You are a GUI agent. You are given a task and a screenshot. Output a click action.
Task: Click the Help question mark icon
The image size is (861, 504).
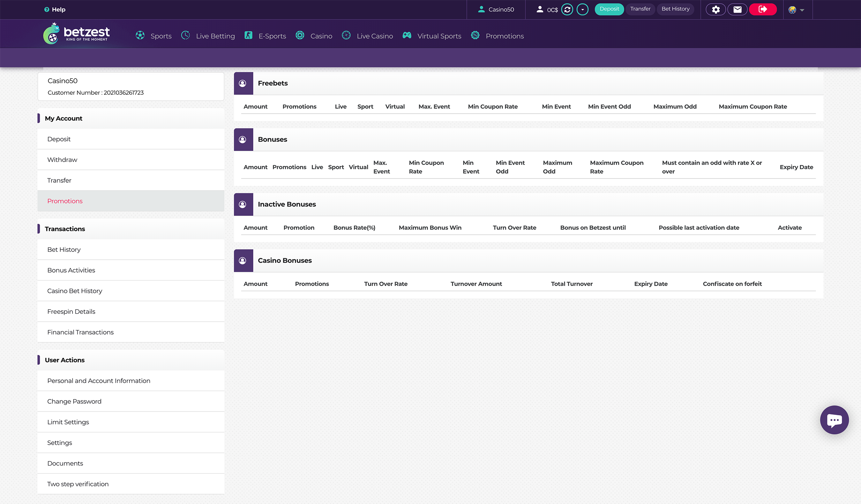(x=46, y=9)
